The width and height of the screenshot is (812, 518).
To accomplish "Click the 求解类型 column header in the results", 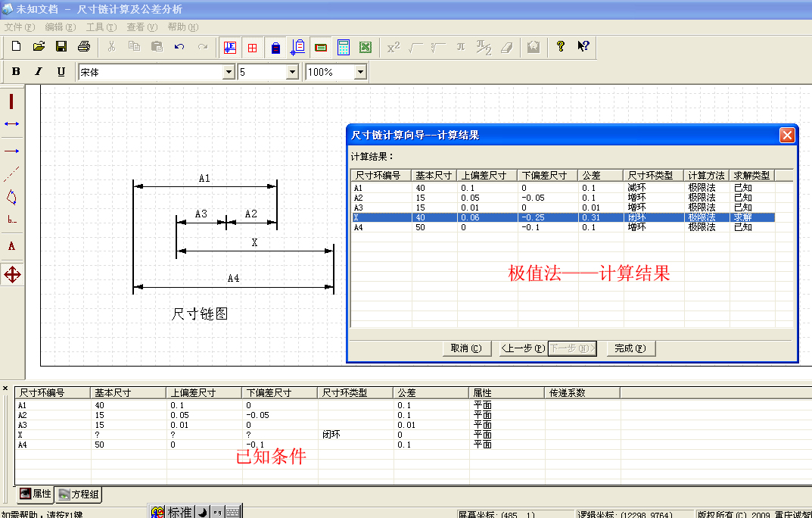I will pyautogui.click(x=752, y=176).
